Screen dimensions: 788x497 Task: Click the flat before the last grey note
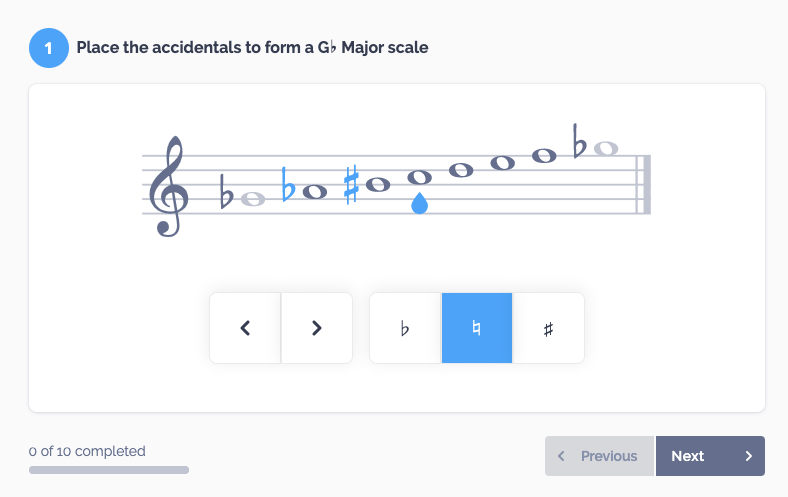point(579,141)
